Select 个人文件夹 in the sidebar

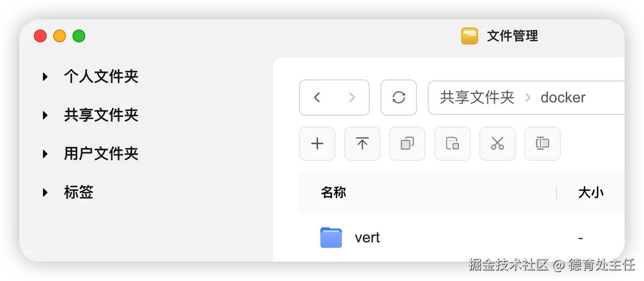click(x=101, y=77)
